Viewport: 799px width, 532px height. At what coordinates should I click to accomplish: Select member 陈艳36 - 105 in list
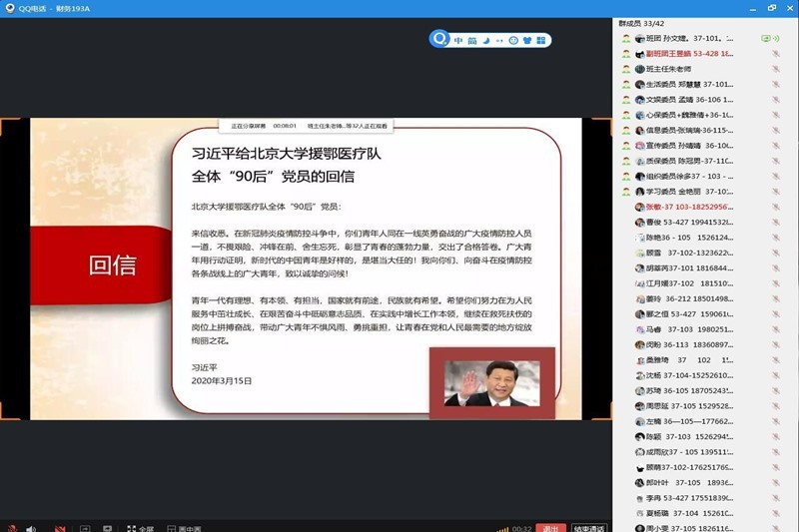point(704,238)
